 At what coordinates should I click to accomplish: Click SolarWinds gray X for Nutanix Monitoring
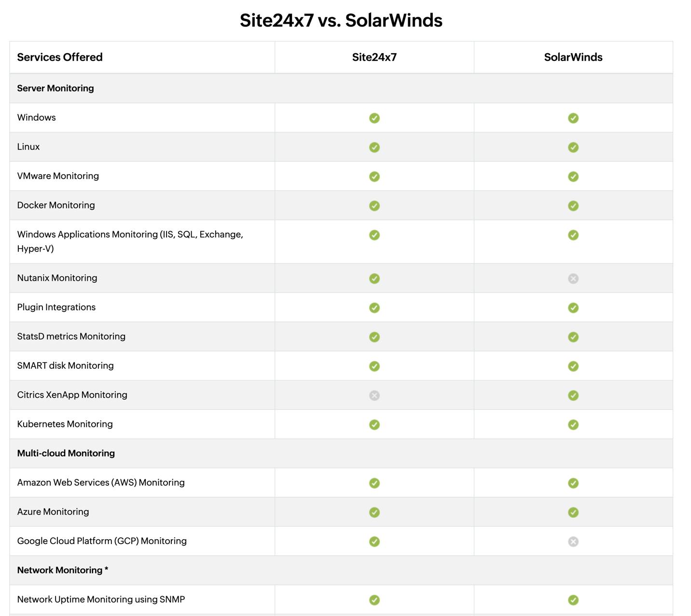573,279
